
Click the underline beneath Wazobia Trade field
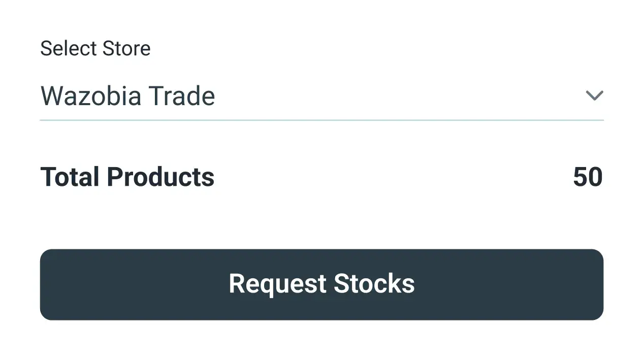point(321,120)
